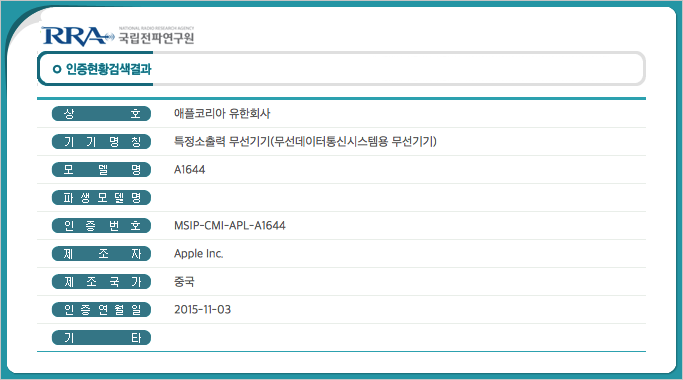Click the 기기명칭 label pill

(x=101, y=142)
